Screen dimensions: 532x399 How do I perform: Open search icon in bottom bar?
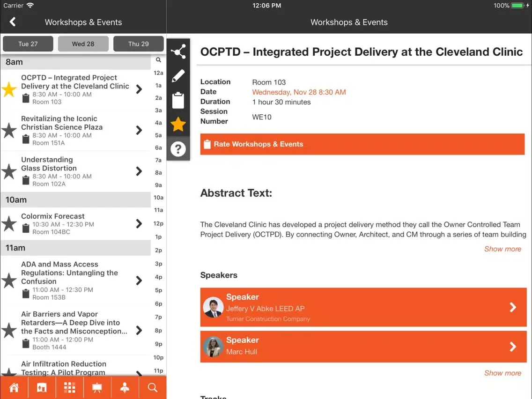click(x=153, y=387)
